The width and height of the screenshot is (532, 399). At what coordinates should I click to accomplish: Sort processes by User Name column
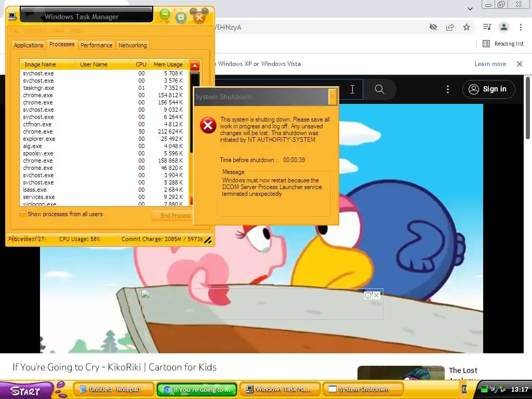pyautogui.click(x=103, y=64)
